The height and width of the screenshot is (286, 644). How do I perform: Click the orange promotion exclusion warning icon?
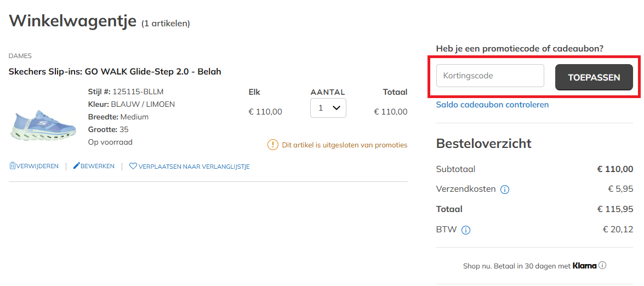(272, 145)
